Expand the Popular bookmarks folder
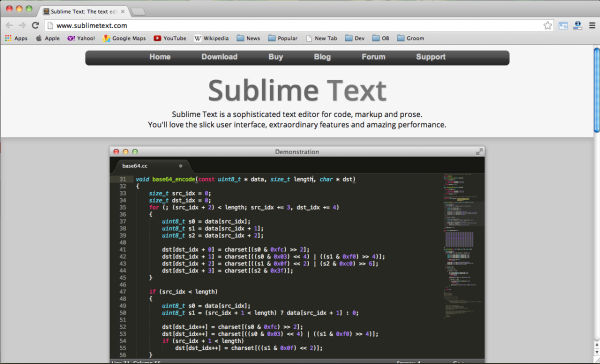600x364 pixels. point(283,38)
